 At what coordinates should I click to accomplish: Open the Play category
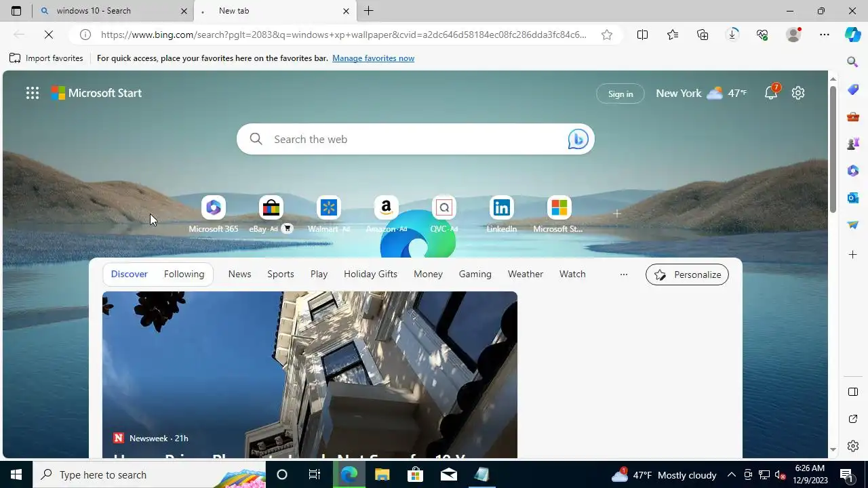coord(319,274)
